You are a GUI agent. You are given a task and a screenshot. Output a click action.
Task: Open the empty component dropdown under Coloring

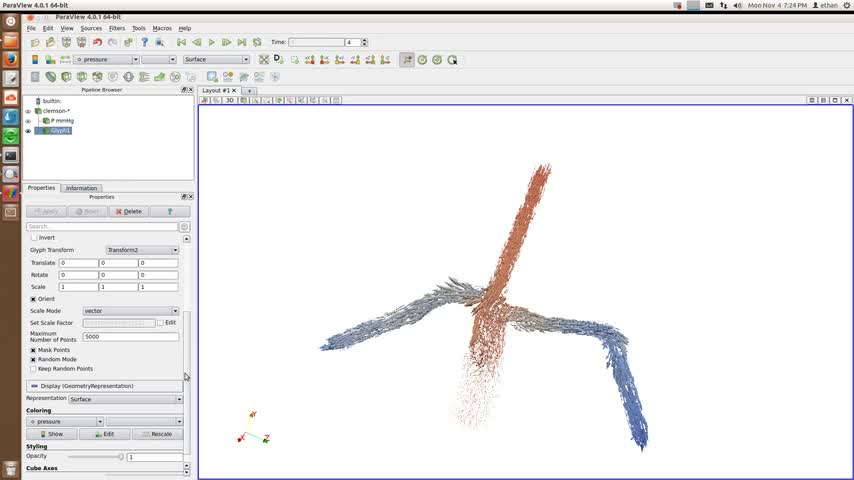coord(144,422)
